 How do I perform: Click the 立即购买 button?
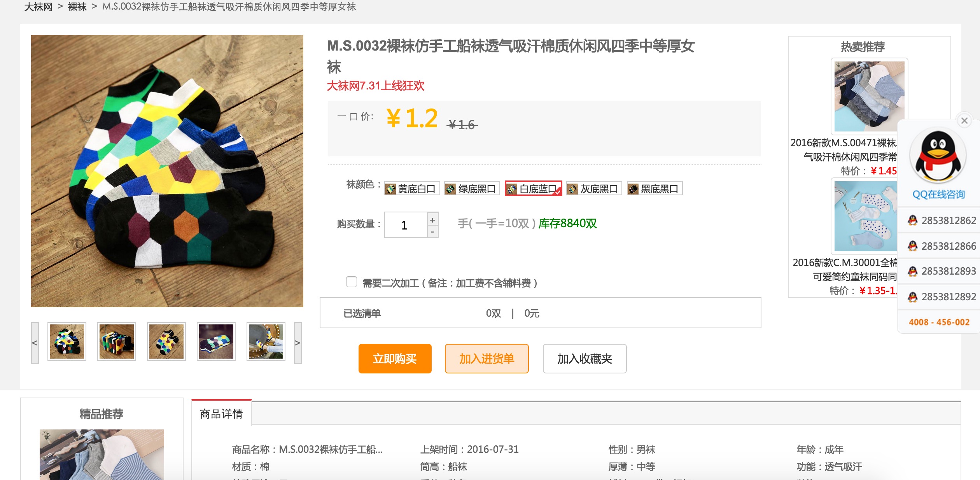click(x=395, y=358)
